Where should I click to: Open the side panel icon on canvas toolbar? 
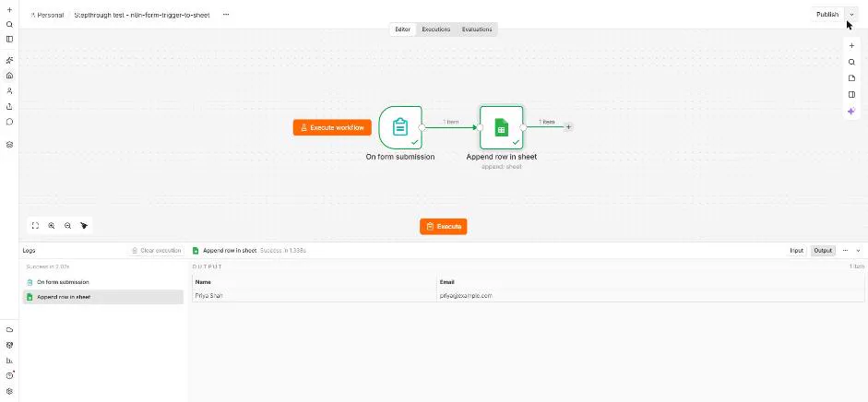852,95
